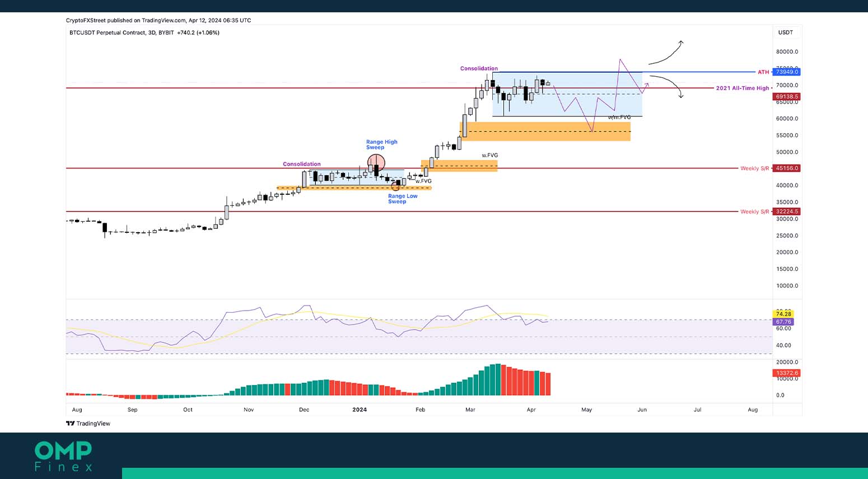868x479 pixels.
Task: Click the Feb label on time axis
Action: (x=421, y=410)
